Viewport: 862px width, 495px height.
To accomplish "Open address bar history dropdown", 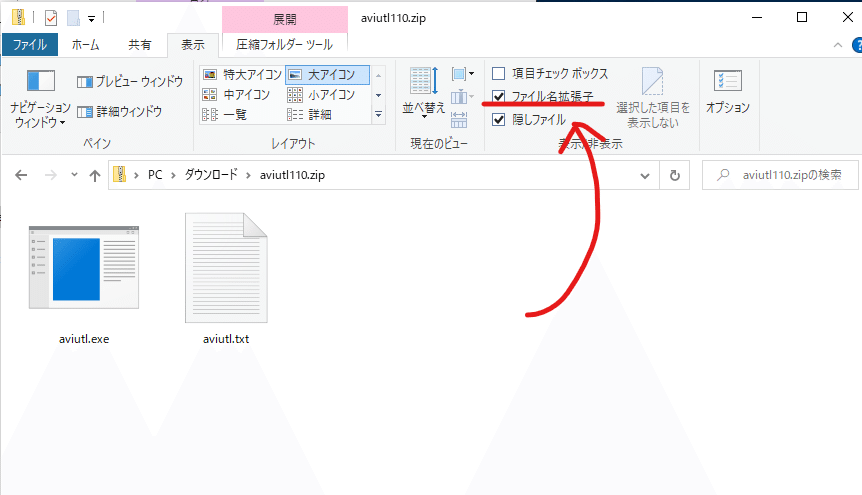I will (x=645, y=175).
